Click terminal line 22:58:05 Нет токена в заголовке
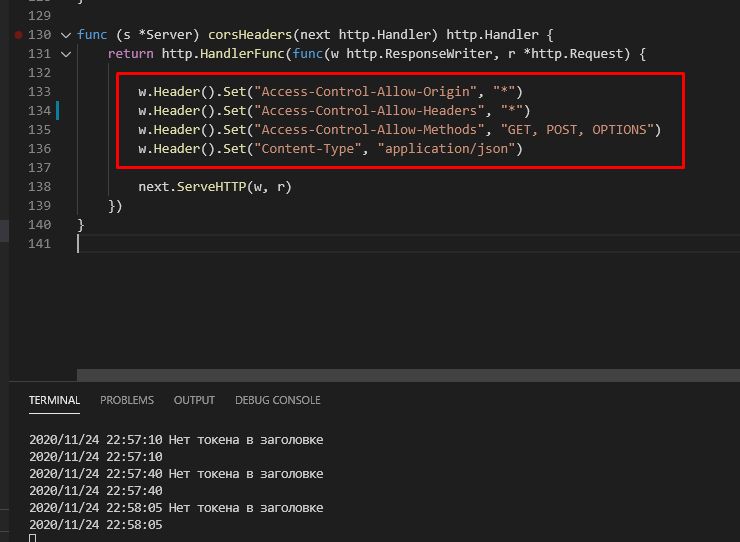 [176, 508]
